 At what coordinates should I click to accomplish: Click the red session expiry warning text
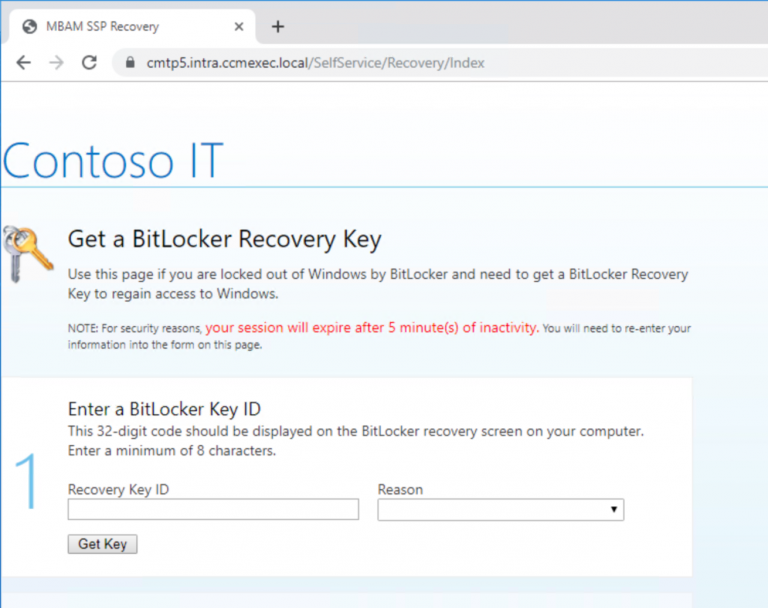tap(372, 327)
